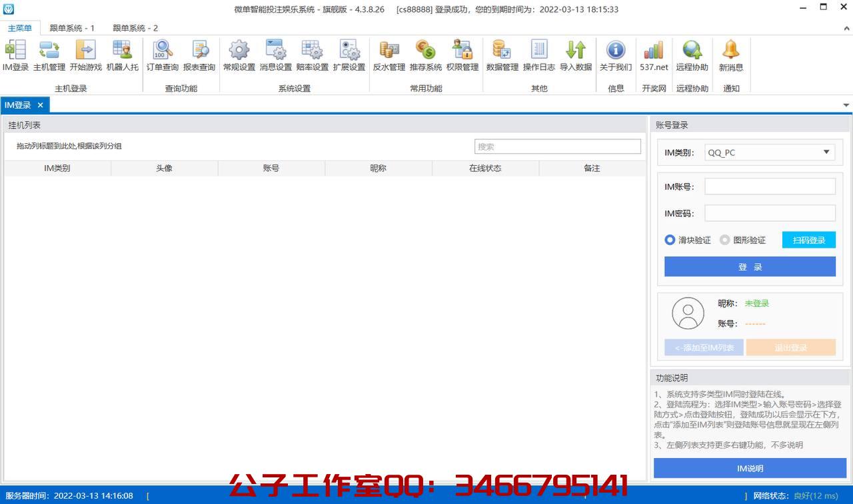Click the 扫码登录 button
Screen dimensions: 853x504
click(809, 240)
